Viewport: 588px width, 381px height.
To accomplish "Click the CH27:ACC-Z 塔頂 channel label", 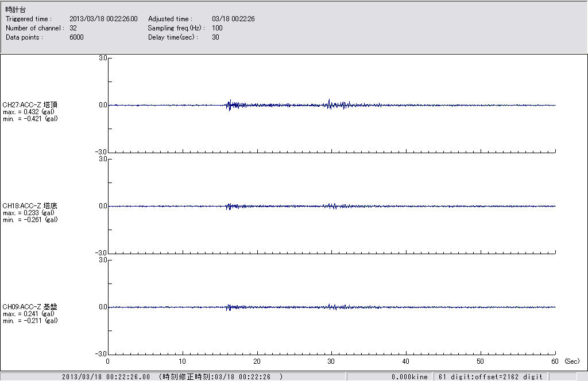I will coord(30,105).
